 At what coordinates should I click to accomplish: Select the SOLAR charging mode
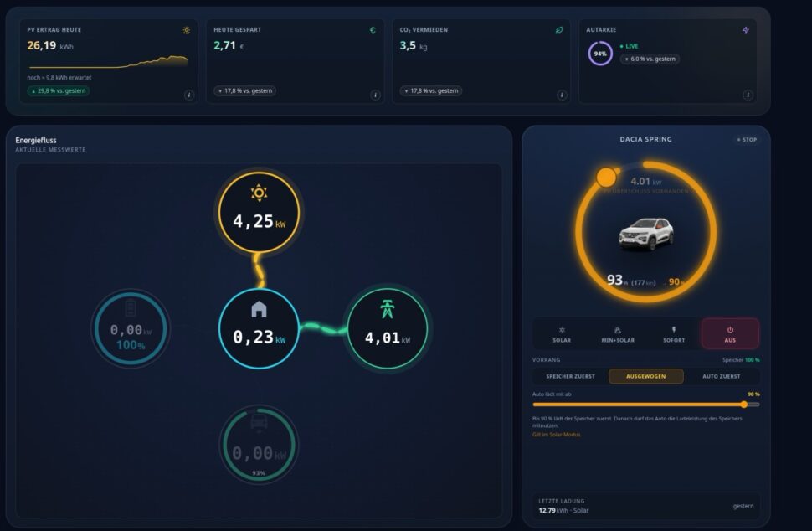562,334
